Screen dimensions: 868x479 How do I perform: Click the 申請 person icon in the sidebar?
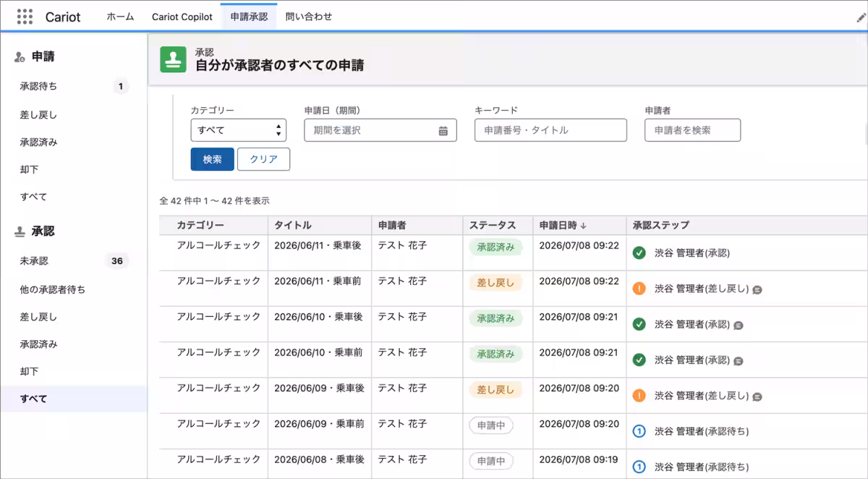[x=20, y=56]
